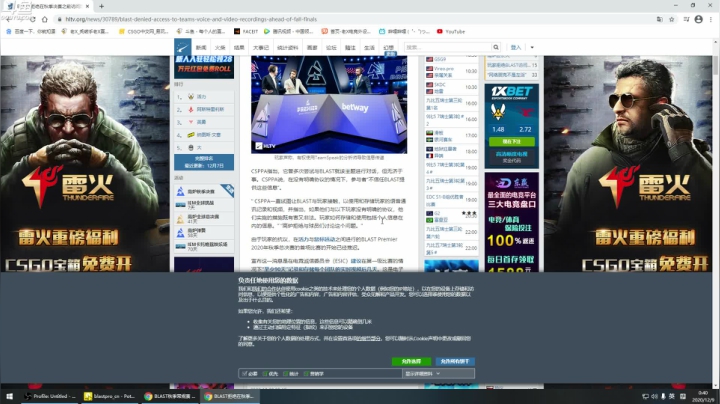Open the 腾讯视频 bookmark
The width and height of the screenshot is (720, 404).
pyautogui.click(x=288, y=31)
